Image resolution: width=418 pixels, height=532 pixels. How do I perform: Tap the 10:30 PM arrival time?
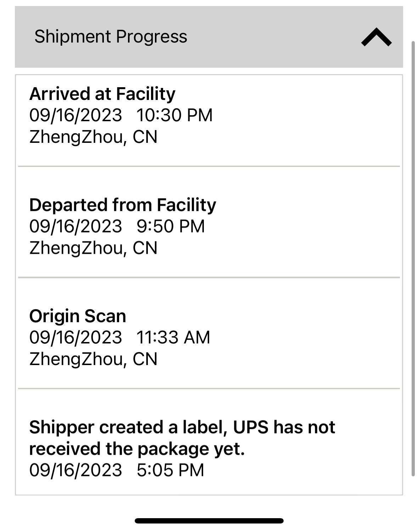[174, 116]
